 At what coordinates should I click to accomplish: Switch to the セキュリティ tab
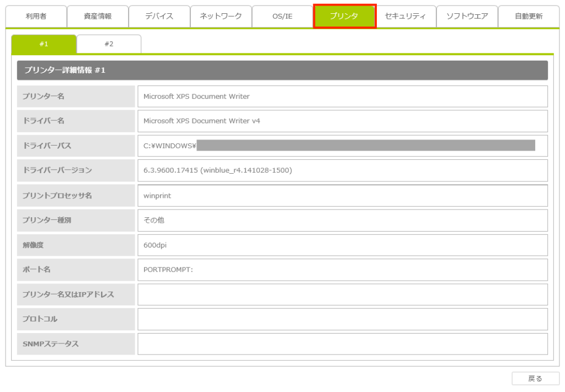point(406,17)
